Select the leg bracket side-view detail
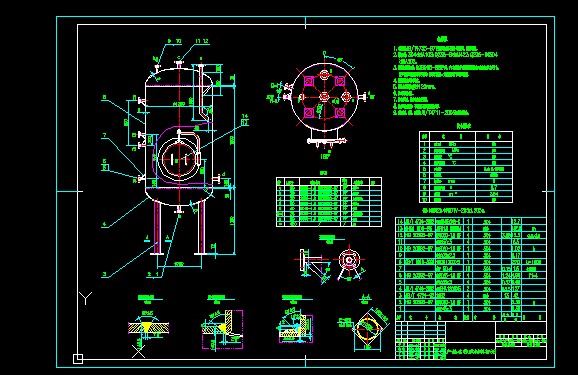 click(313, 266)
